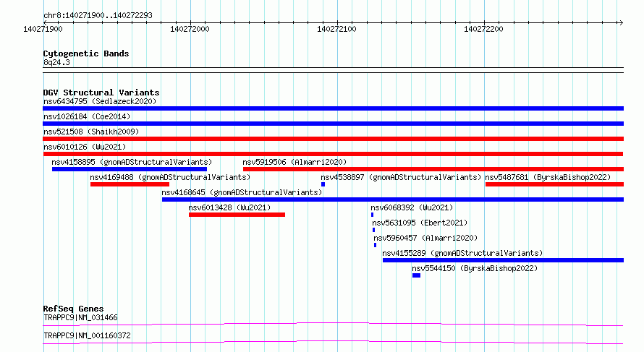Click the chr8:140271900..140272293 region label
Image resolution: width=644 pixels, height=352 pixels.
(x=98, y=16)
